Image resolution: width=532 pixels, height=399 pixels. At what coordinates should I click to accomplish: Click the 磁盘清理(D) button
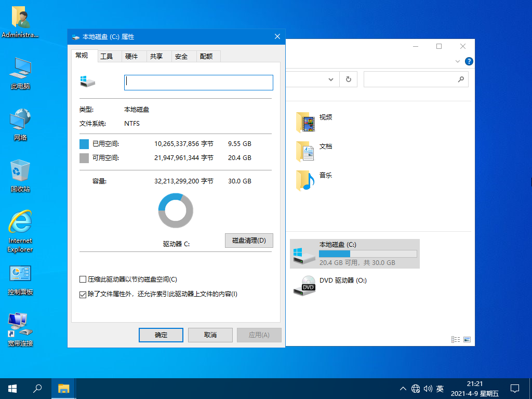pos(249,241)
